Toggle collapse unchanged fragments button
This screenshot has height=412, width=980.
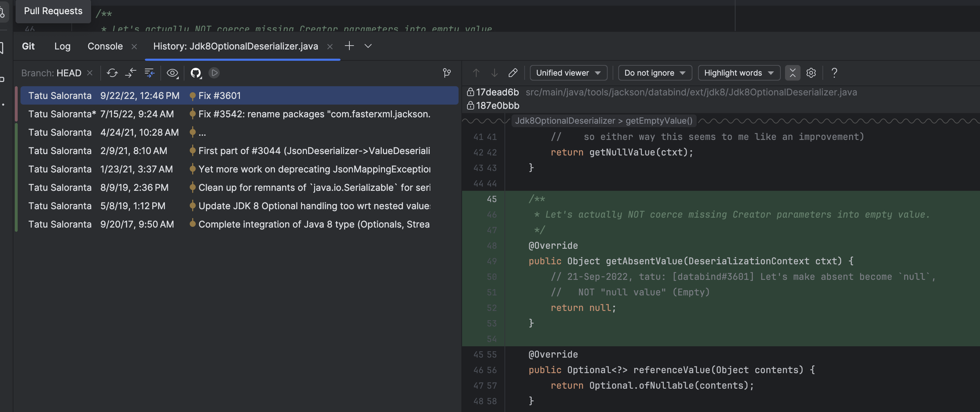[792, 73]
